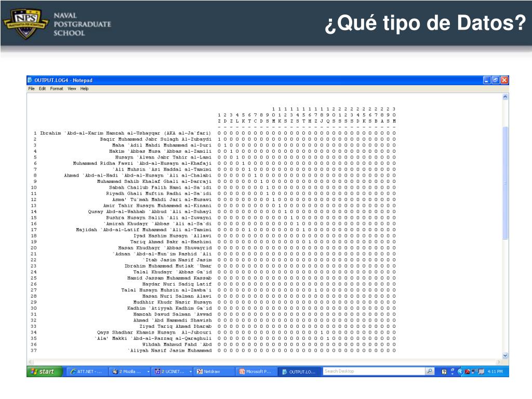Open the Help menu in Notepad

point(84,88)
